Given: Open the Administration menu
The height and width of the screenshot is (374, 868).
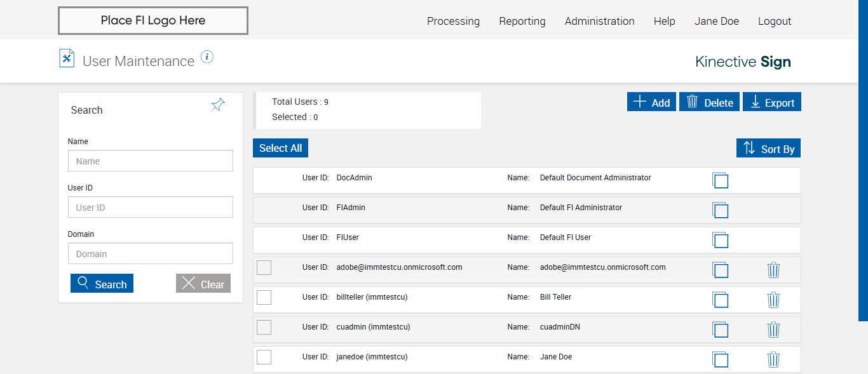Looking at the screenshot, I should [x=599, y=21].
